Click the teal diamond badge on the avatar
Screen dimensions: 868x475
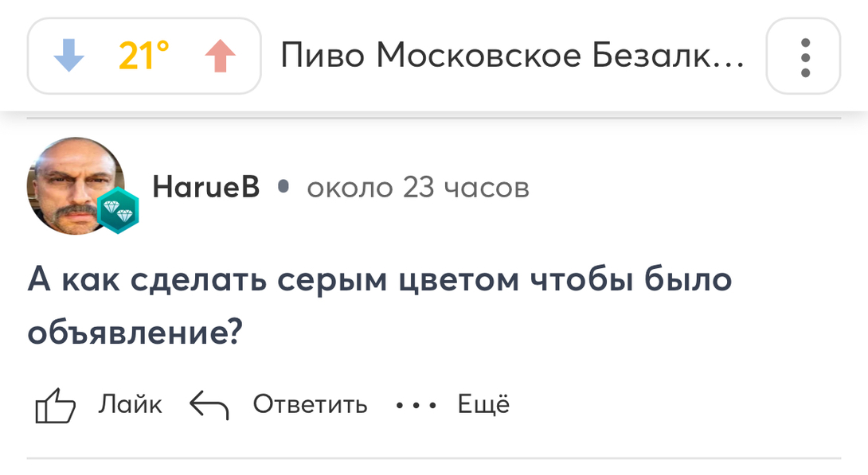point(118,212)
